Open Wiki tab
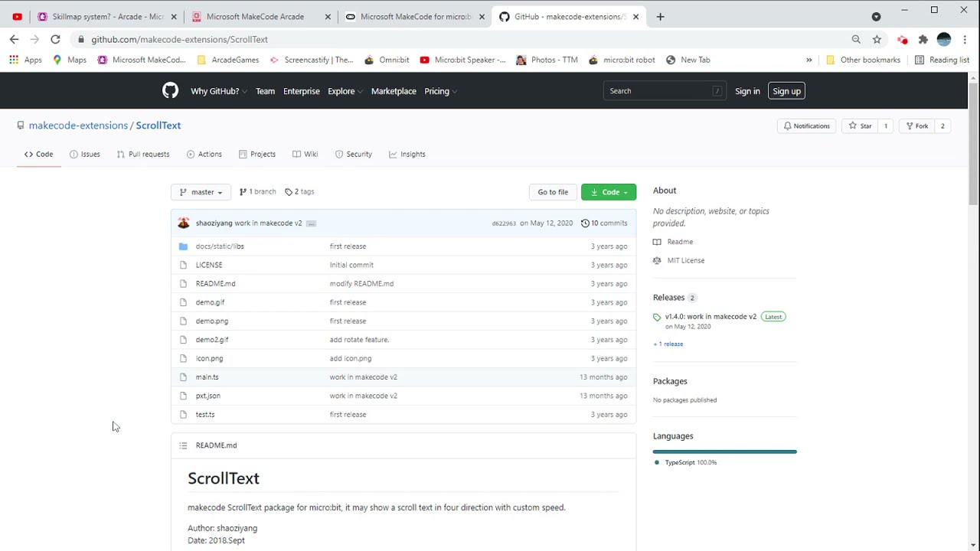The height and width of the screenshot is (551, 980). (305, 154)
